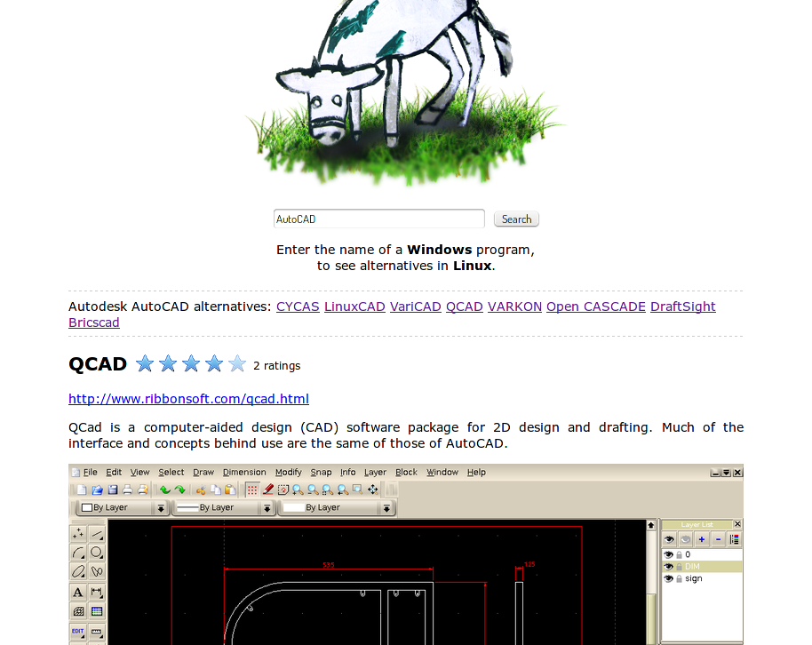Select the blue EDIT tool button

coord(78,632)
